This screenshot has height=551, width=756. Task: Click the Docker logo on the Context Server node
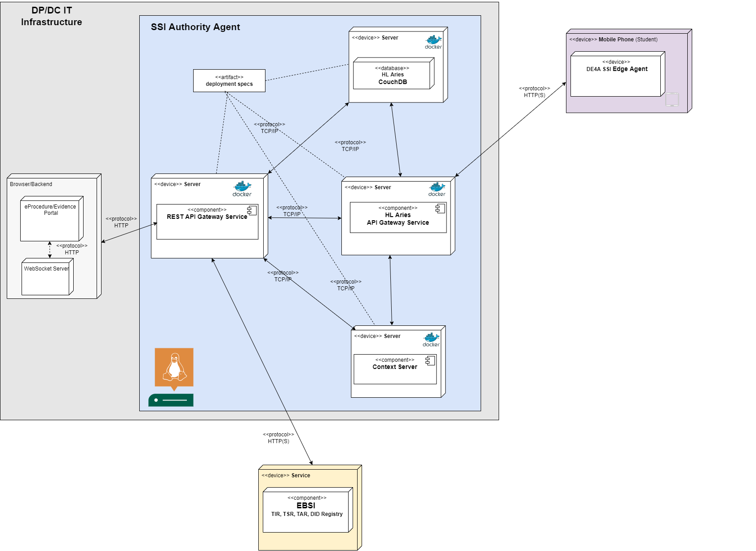pyautogui.click(x=431, y=339)
